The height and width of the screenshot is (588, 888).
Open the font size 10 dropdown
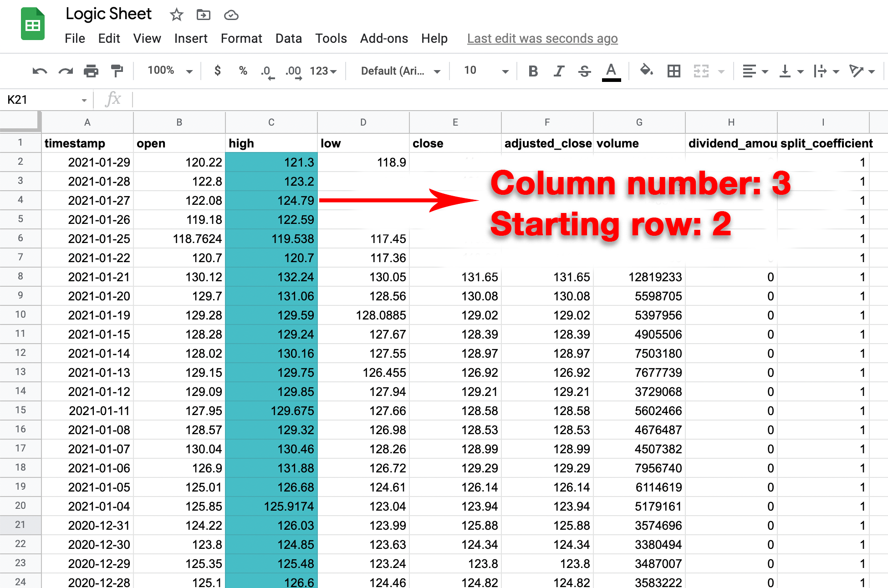pyautogui.click(x=485, y=71)
